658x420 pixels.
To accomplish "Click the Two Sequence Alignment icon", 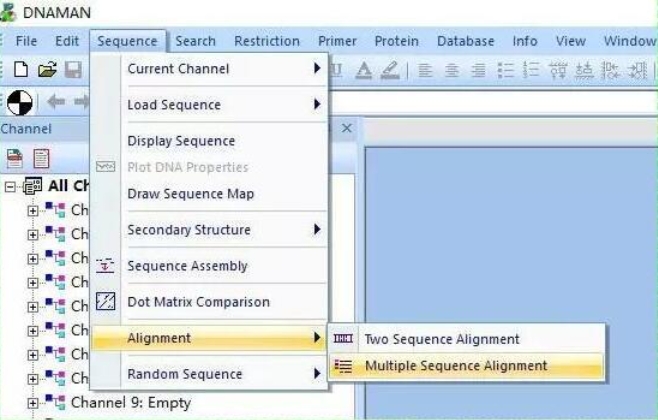I will tap(343, 338).
